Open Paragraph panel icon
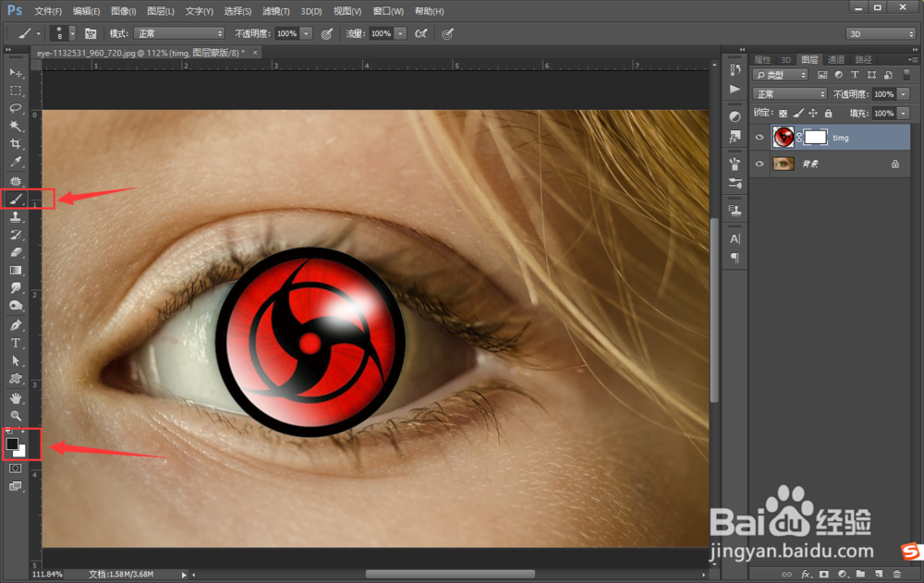The width and height of the screenshot is (924, 583). (735, 258)
